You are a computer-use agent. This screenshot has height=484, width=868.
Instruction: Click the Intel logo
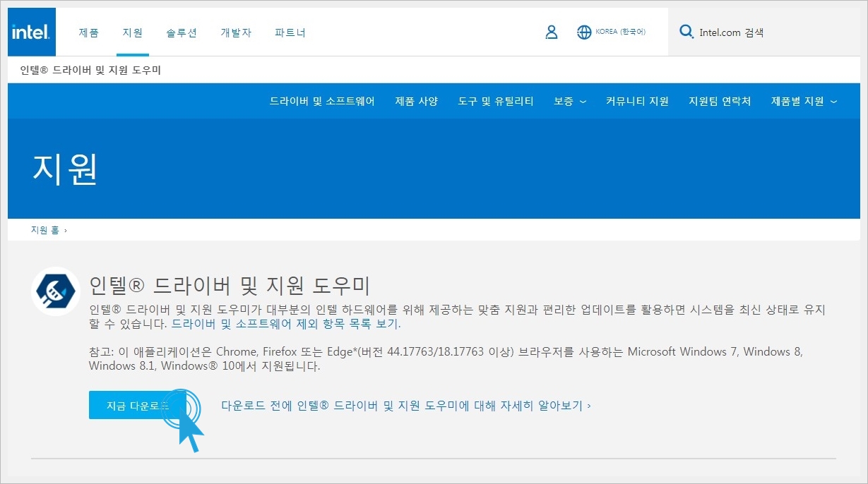point(32,32)
